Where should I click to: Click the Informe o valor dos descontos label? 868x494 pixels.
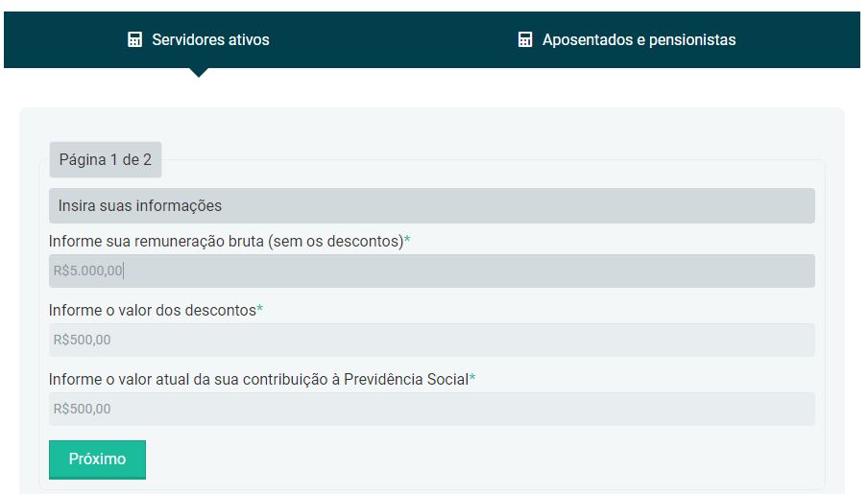[152, 310]
